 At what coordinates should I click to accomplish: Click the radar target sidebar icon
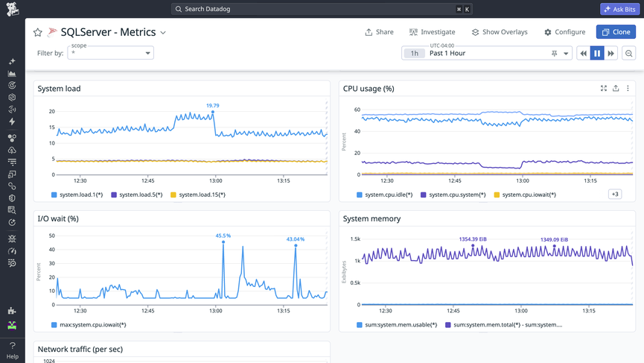[x=12, y=86]
